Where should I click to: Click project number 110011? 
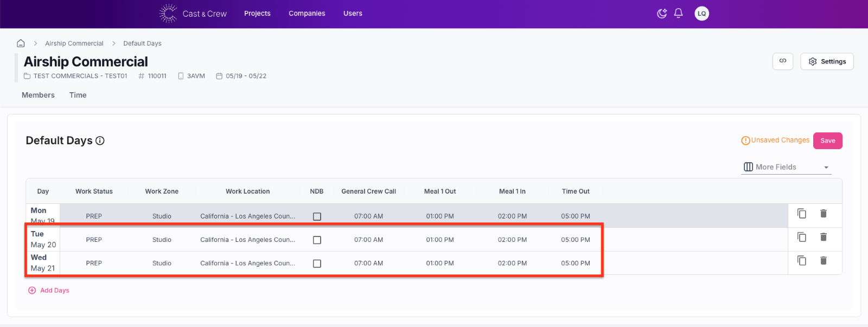pos(152,76)
